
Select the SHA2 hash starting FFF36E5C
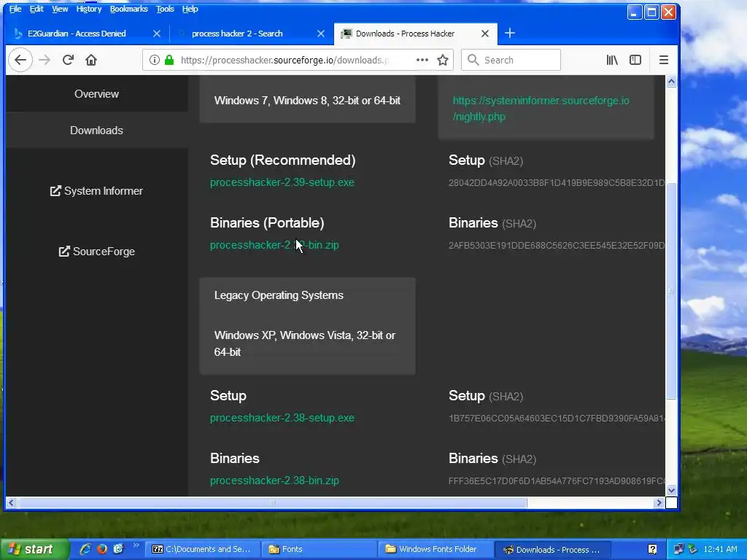[557, 481]
